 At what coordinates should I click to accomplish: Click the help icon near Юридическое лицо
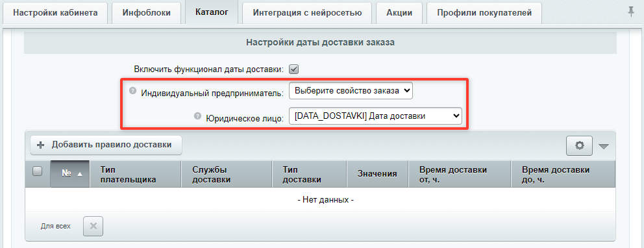click(197, 116)
